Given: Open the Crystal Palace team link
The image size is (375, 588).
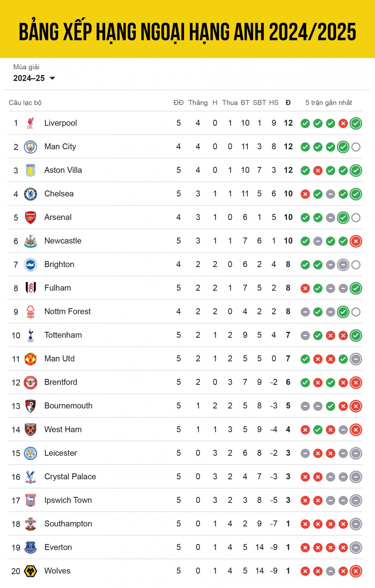Looking at the screenshot, I should point(70,476).
